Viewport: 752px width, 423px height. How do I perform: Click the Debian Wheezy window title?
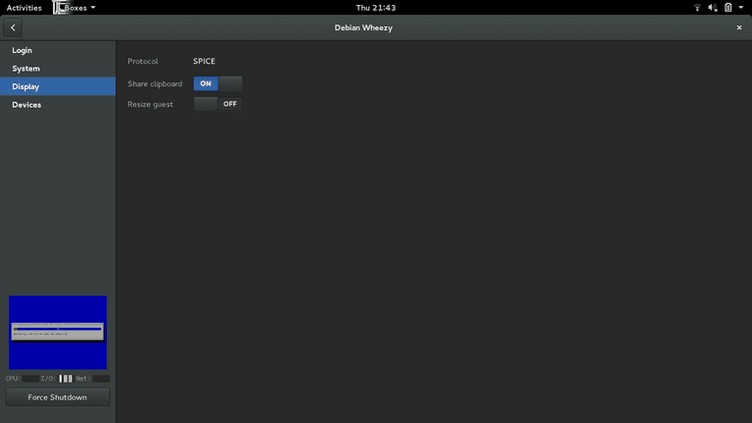(x=364, y=28)
